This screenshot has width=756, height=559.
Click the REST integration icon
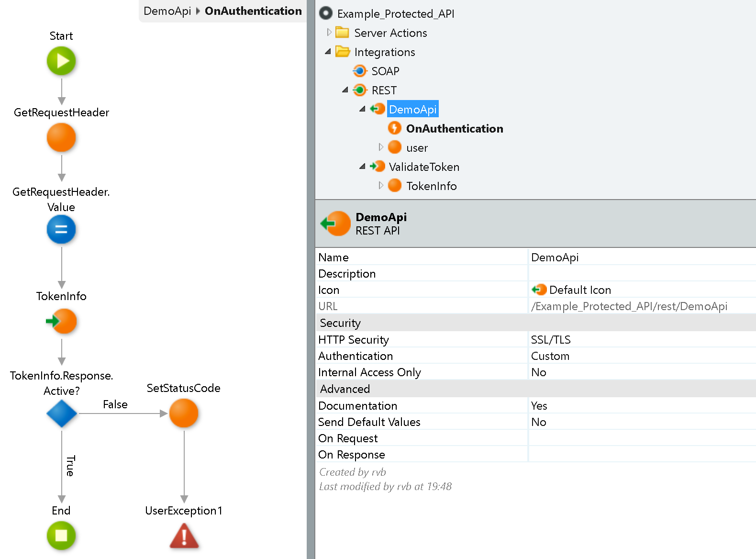click(x=360, y=90)
